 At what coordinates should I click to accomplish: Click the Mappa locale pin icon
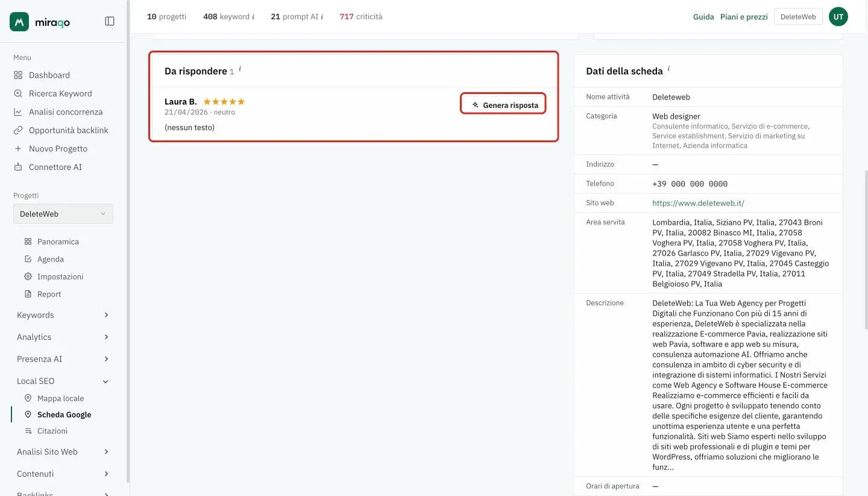pos(28,398)
